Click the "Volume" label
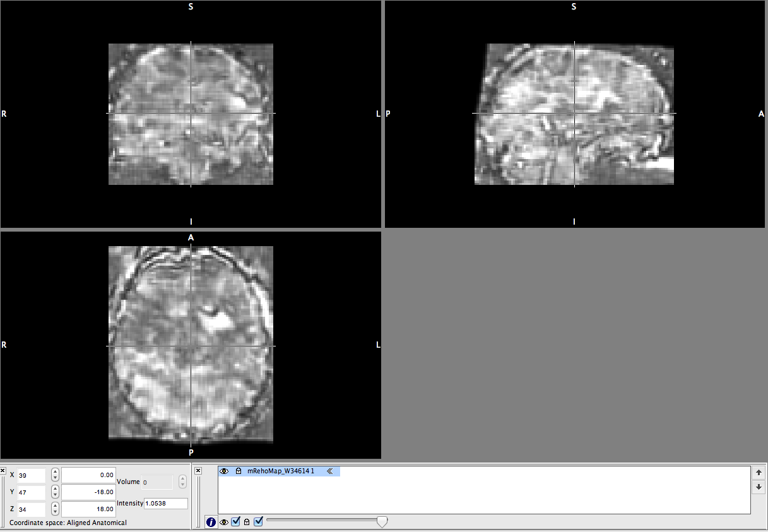 (x=128, y=482)
